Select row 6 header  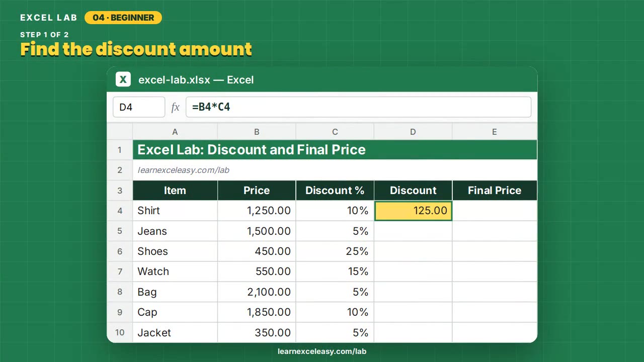coord(120,251)
